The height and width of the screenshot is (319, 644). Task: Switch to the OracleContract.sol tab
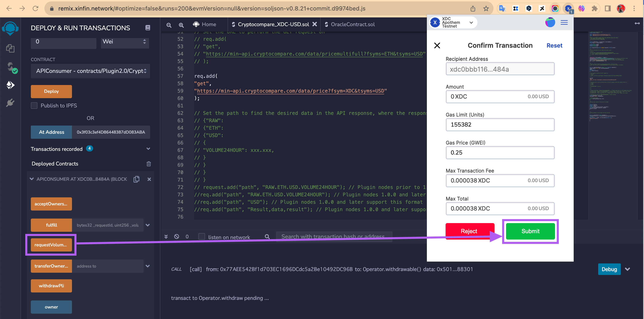(x=353, y=24)
